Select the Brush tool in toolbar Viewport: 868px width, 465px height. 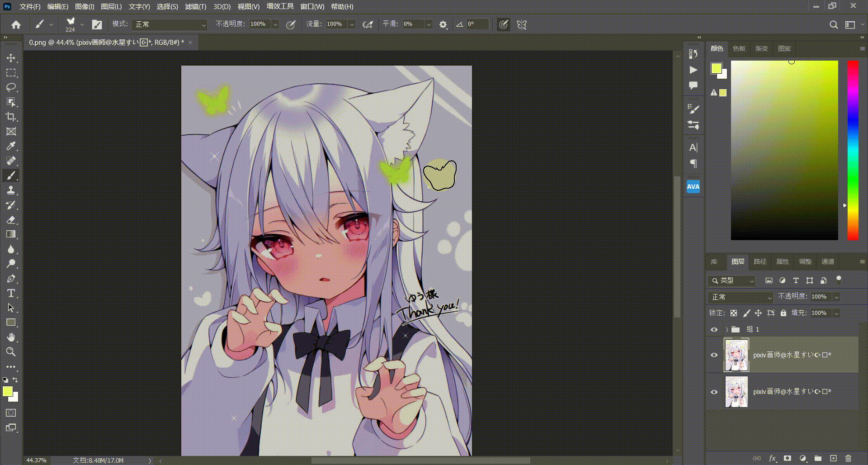point(11,176)
